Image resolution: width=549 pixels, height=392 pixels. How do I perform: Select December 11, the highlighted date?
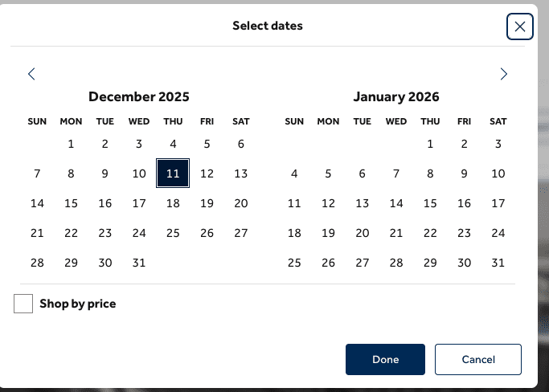pyautogui.click(x=173, y=173)
